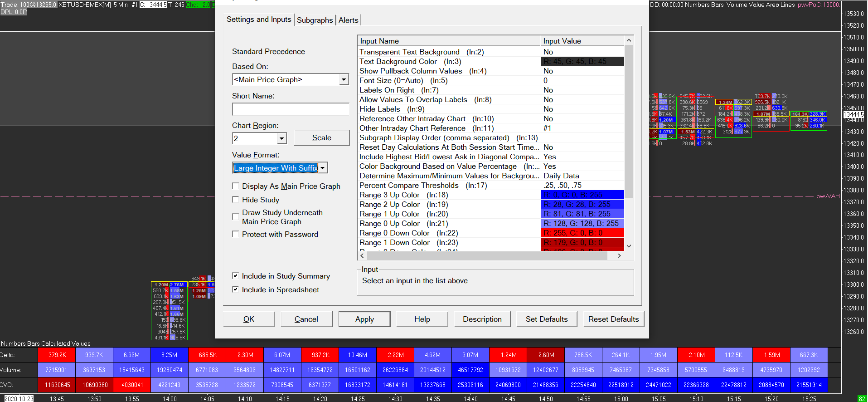Viewport: 868px width, 402px height.
Task: Enable the Hide Study checkbox
Action: click(235, 200)
